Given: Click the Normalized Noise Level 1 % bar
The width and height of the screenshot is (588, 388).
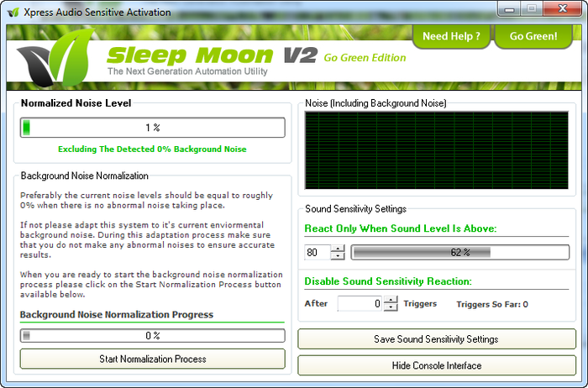Looking at the screenshot, I should [153, 128].
